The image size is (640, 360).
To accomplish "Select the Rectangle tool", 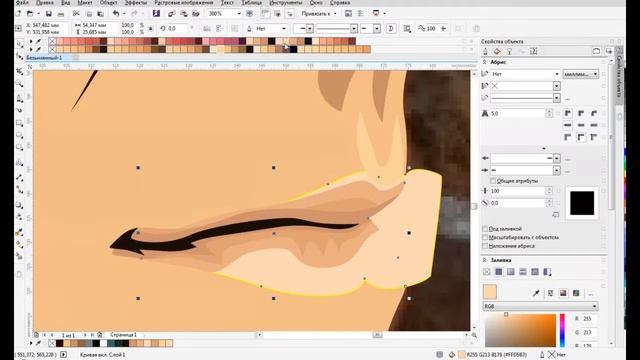I will 19,123.
